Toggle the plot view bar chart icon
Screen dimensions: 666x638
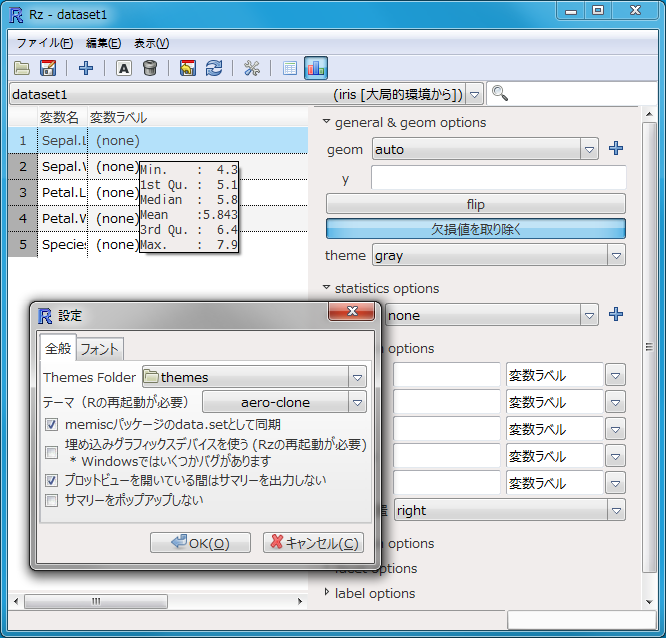[316, 68]
